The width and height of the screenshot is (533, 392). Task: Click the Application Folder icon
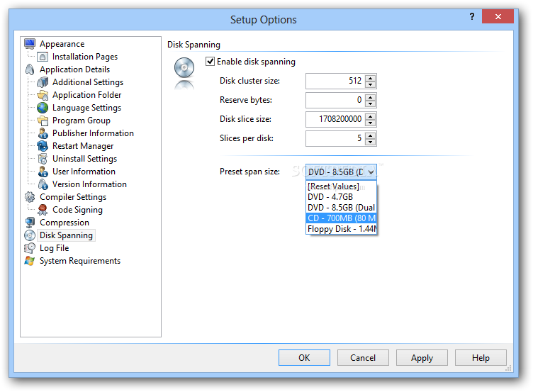pyautogui.click(x=43, y=95)
